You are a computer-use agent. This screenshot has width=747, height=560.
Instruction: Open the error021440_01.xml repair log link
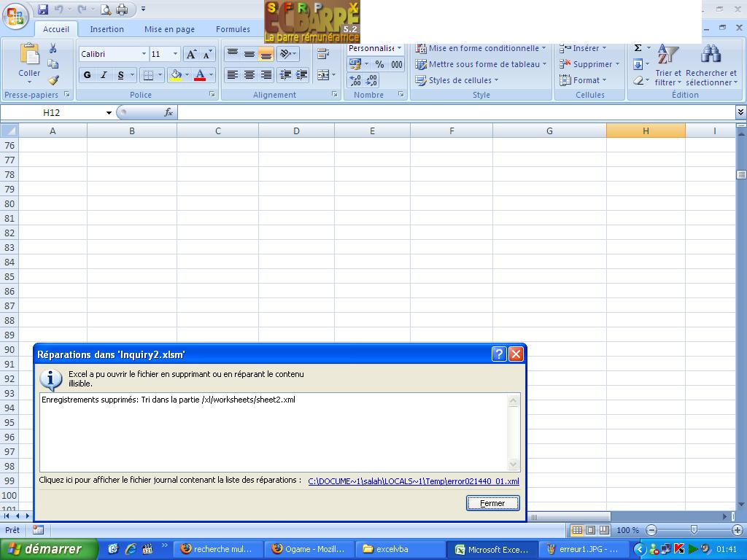414,481
